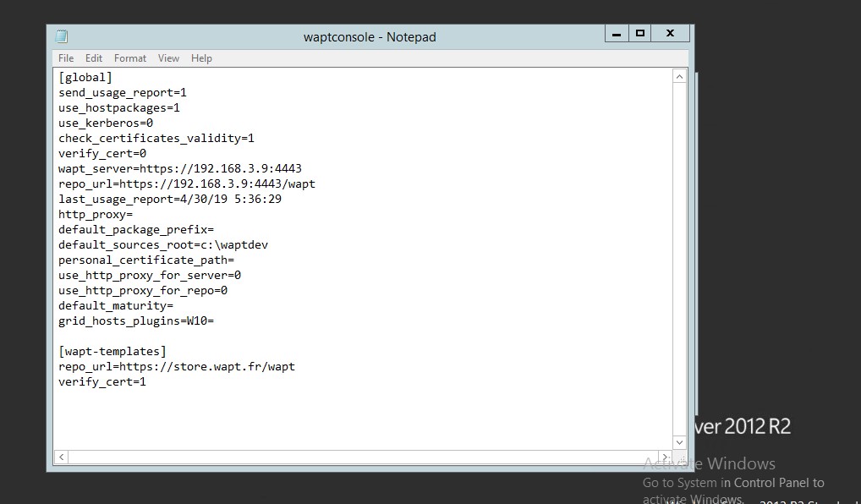Maximize the waptconsole Notepad window

pyautogui.click(x=640, y=34)
